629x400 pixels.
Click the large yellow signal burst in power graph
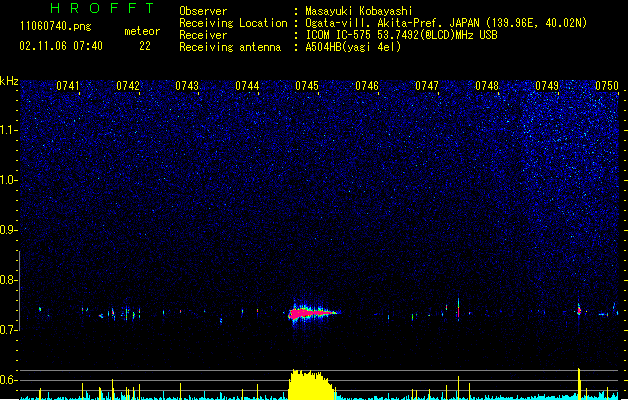coord(311,385)
